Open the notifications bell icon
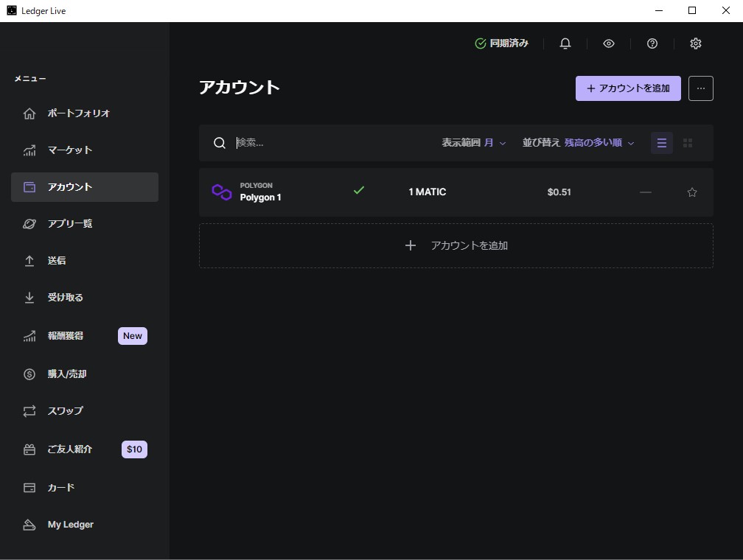Screen dimensions: 743x560 (565, 43)
